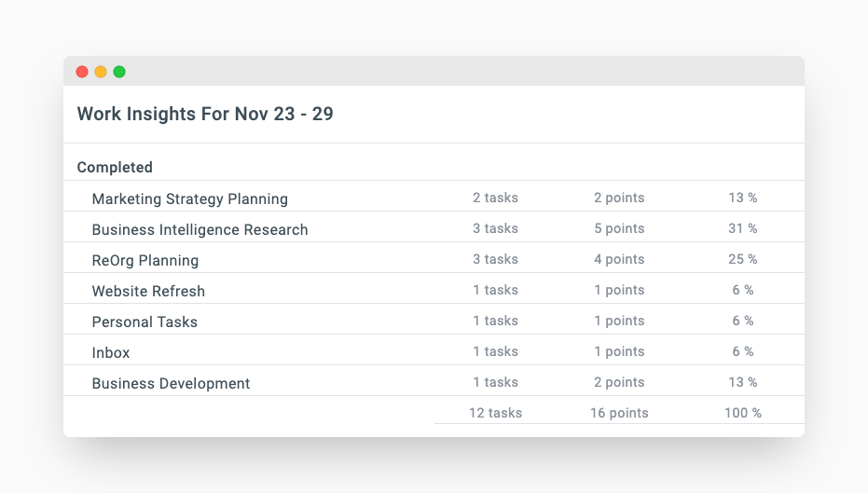This screenshot has width=868, height=493.
Task: Click the 5 points value
Action: pos(619,228)
